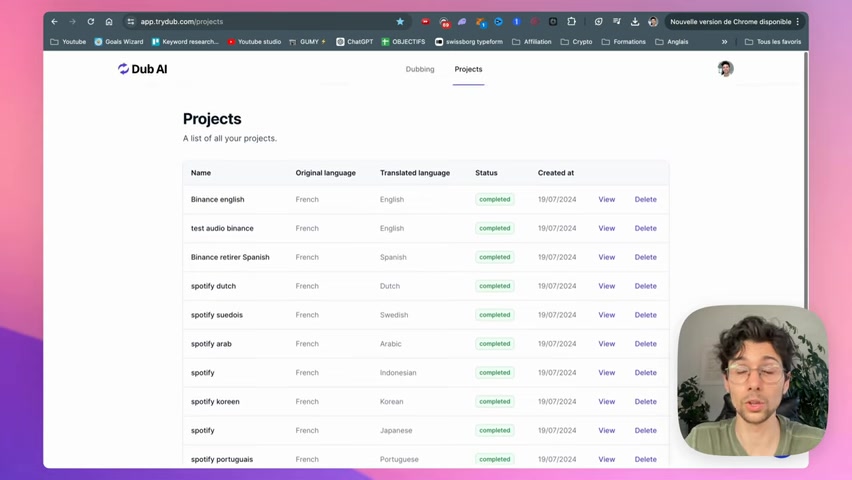Viewport: 852px width, 480px height.
Task: Open the Tous les favoris folder
Action: pos(773,42)
